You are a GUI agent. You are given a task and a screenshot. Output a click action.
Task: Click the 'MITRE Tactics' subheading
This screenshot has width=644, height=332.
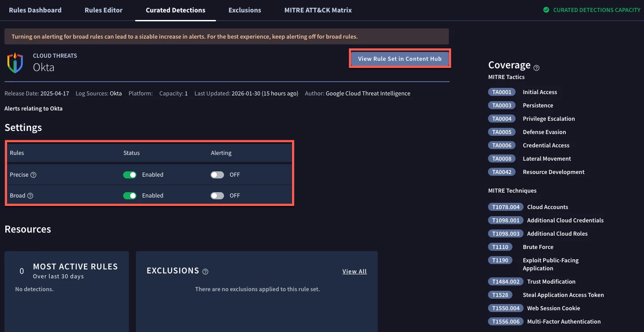tap(506, 77)
